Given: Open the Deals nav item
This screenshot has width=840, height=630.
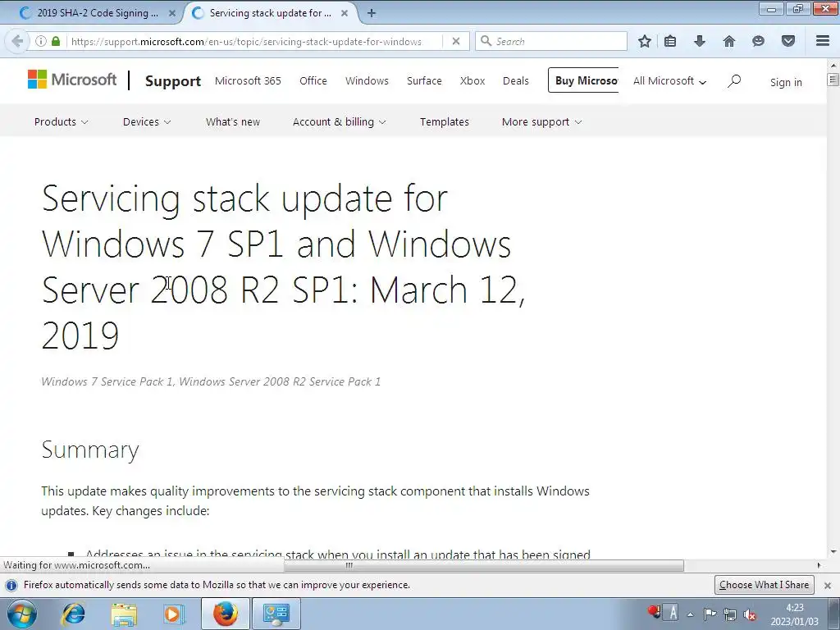Looking at the screenshot, I should [516, 81].
